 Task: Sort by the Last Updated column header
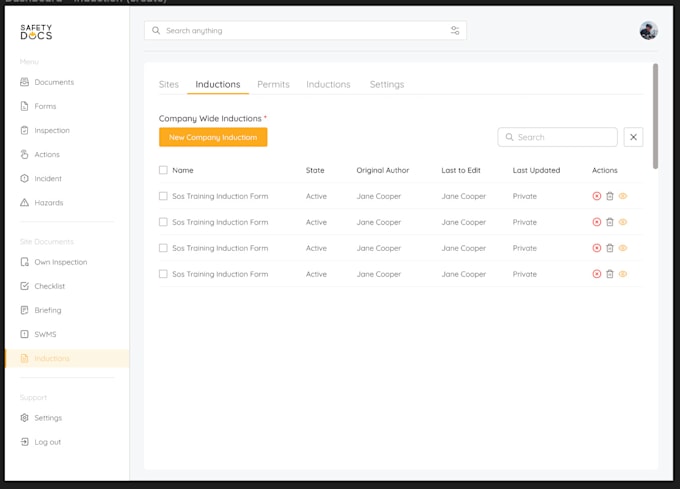pyautogui.click(x=536, y=170)
